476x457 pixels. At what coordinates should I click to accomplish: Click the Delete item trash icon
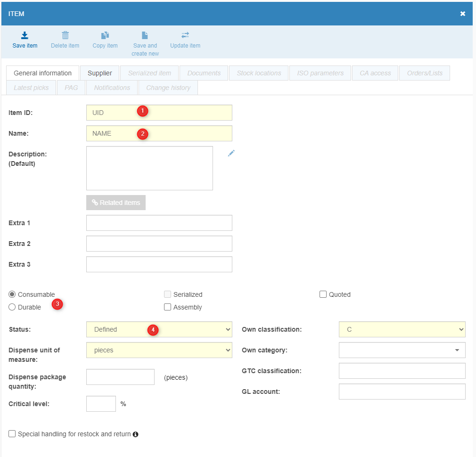point(65,35)
